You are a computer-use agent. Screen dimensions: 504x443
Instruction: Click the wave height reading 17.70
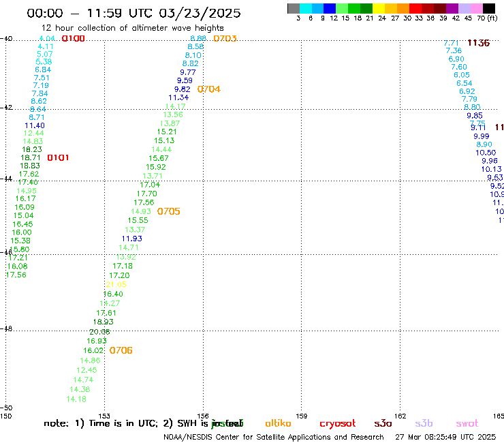pos(147,194)
